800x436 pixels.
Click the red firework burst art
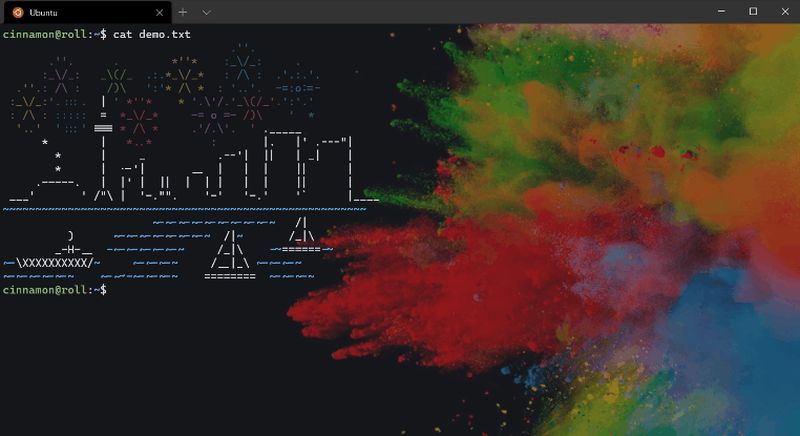click(x=139, y=121)
